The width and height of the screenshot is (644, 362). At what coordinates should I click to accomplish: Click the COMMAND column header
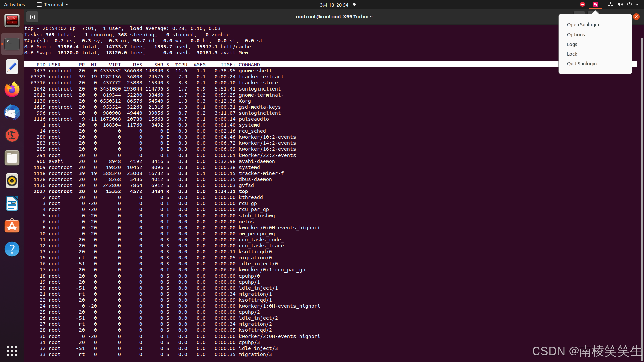click(x=249, y=65)
